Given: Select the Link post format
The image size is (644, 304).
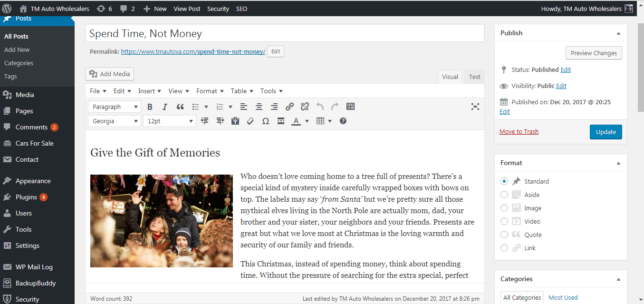Looking at the screenshot, I should pyautogui.click(x=504, y=248).
